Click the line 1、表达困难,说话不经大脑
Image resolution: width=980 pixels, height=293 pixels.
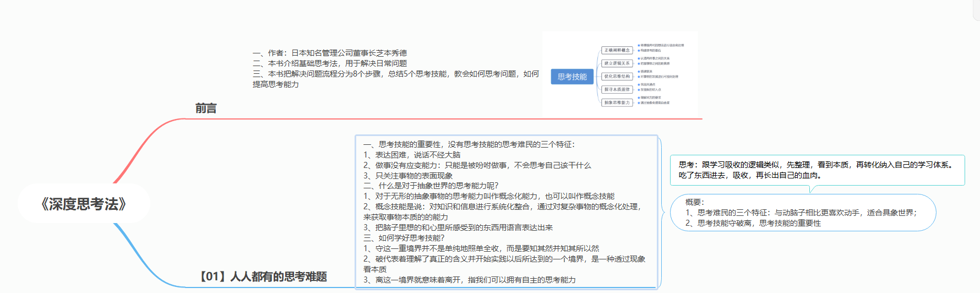(x=412, y=155)
